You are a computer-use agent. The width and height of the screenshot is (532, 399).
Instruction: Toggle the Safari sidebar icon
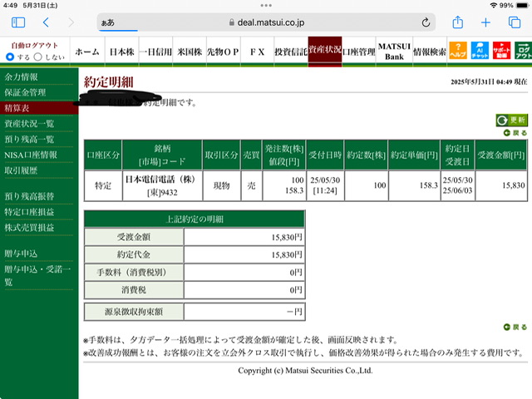pyautogui.click(x=18, y=22)
